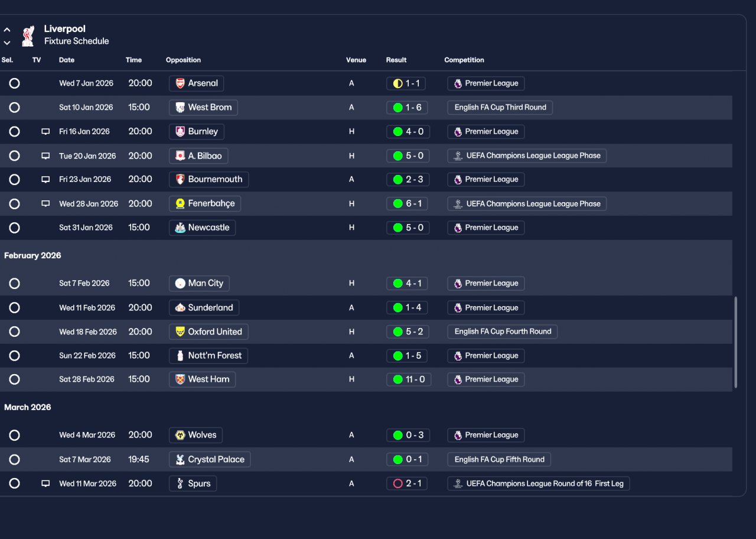
Task: Click the A. Bilbao club badge icon
Action: (x=180, y=156)
